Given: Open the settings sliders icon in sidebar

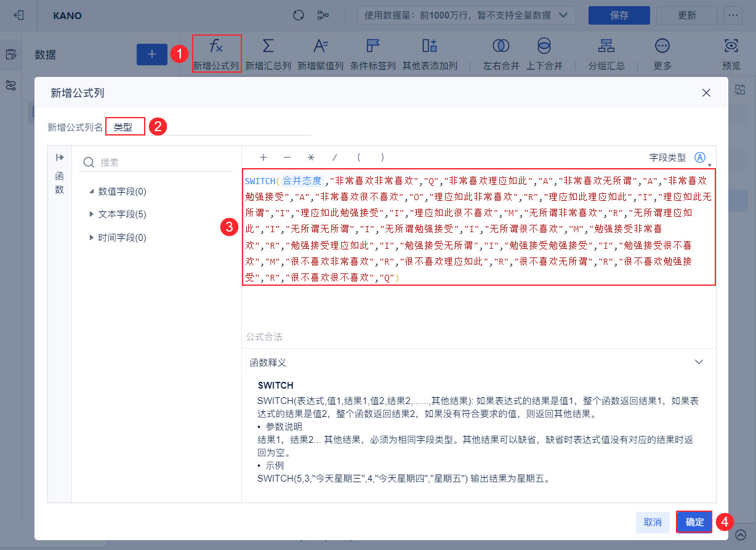Looking at the screenshot, I should click(x=10, y=86).
